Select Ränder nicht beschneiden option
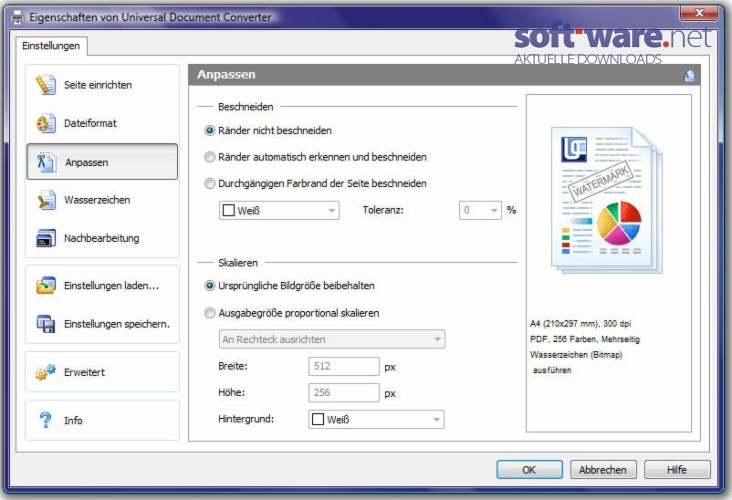 [x=268, y=131]
